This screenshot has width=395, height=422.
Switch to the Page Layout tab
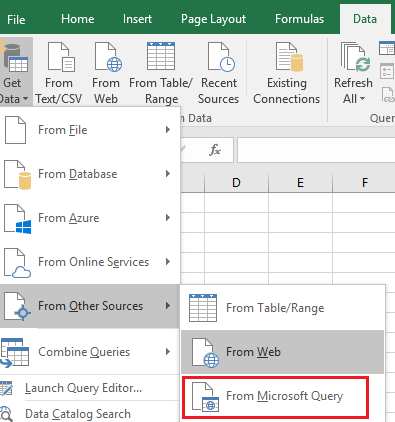[x=213, y=19]
